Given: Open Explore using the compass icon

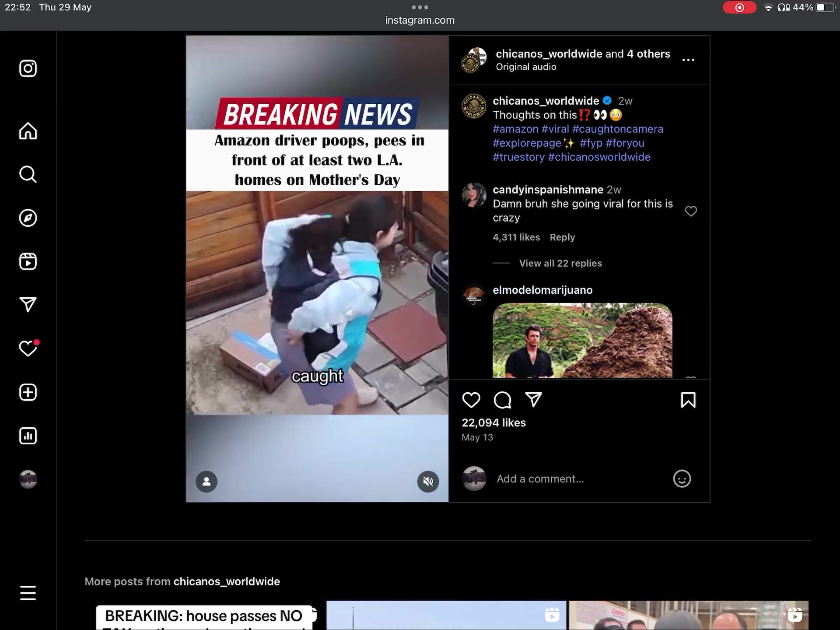Looking at the screenshot, I should coord(28,218).
